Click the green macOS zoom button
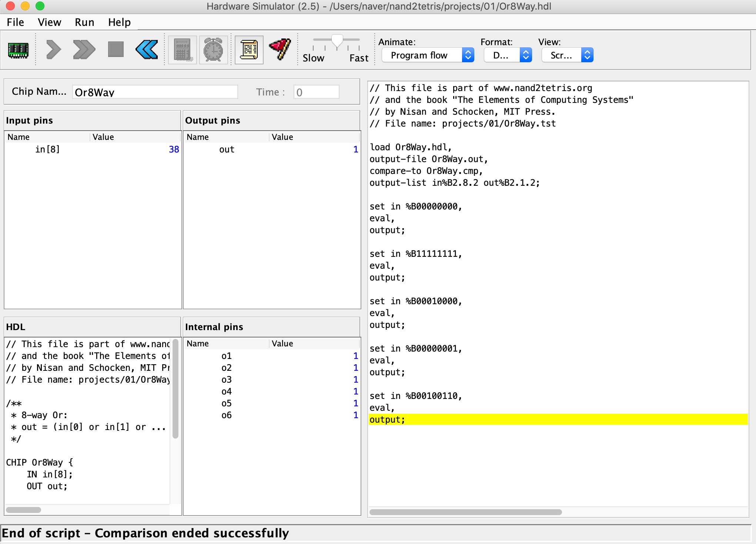This screenshot has height=544, width=756. (40, 6)
